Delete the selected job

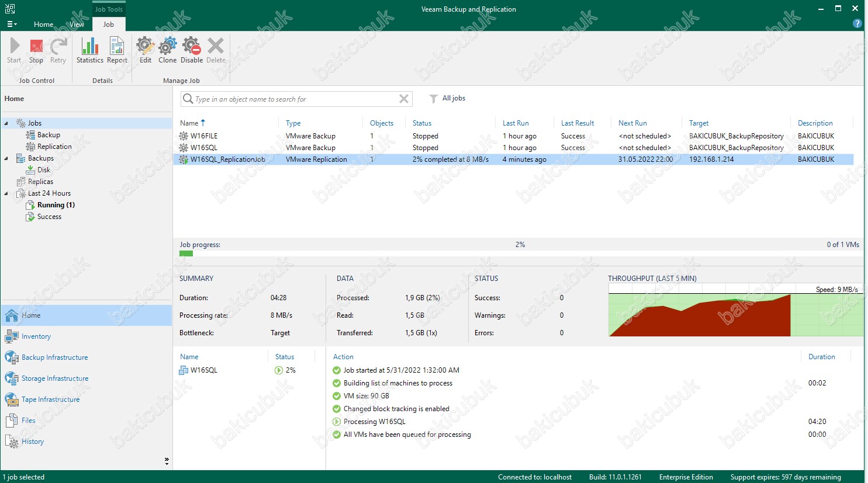pos(216,50)
